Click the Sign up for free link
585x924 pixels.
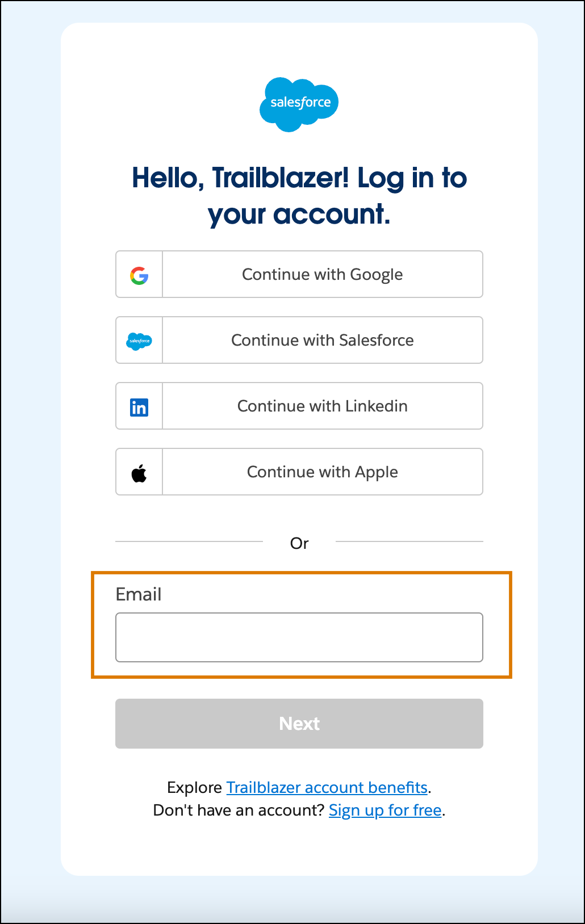(385, 810)
